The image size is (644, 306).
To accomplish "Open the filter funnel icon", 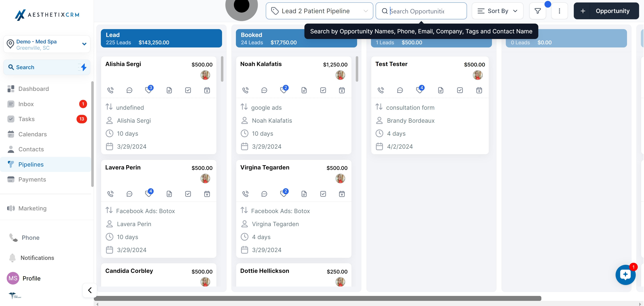I will pyautogui.click(x=538, y=11).
